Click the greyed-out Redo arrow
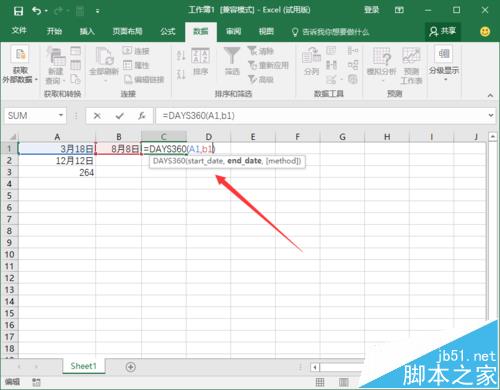Screen dimensions: 500x390 click(x=58, y=11)
